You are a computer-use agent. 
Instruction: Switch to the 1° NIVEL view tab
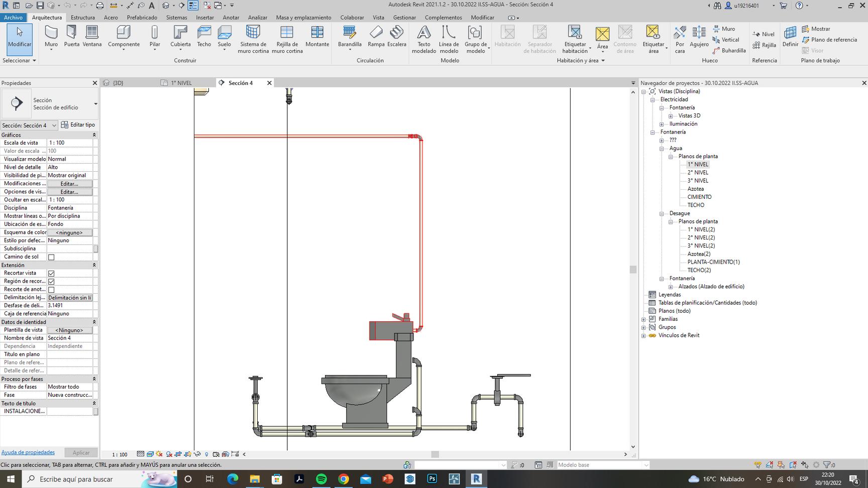[181, 83]
